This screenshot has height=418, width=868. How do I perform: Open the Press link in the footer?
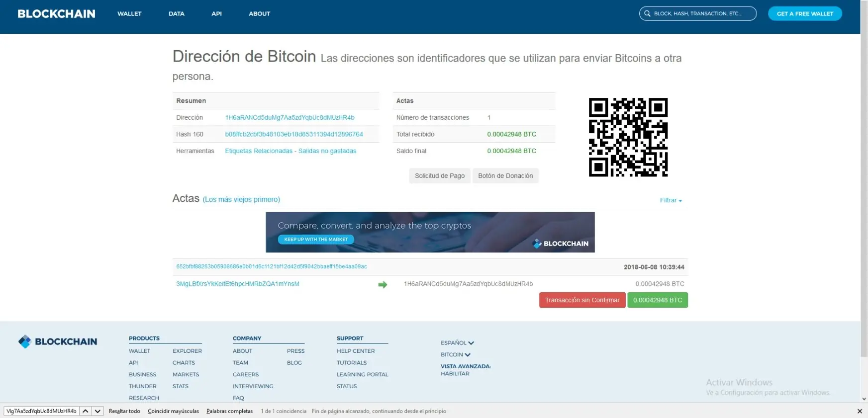coord(295,351)
